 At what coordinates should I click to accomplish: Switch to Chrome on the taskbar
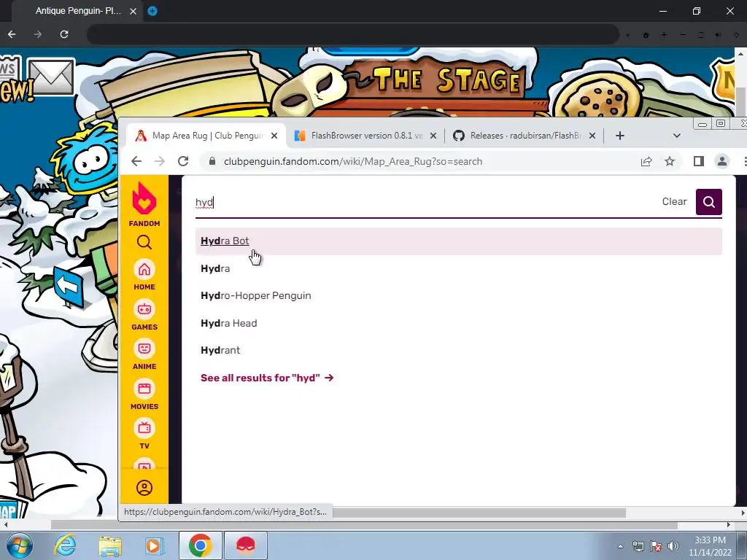pyautogui.click(x=200, y=545)
